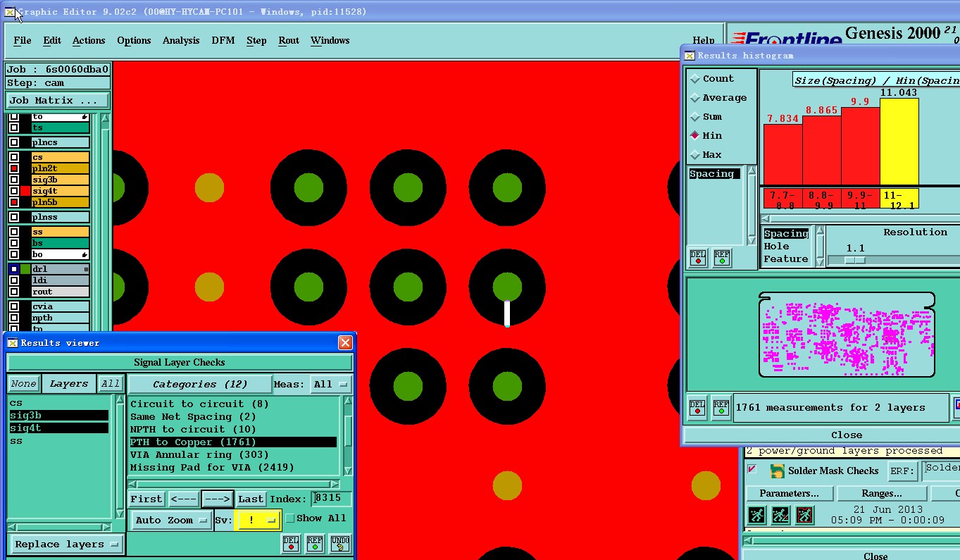Open the Auto Zoom dropdown
This screenshot has height=560, width=960.
(x=171, y=521)
